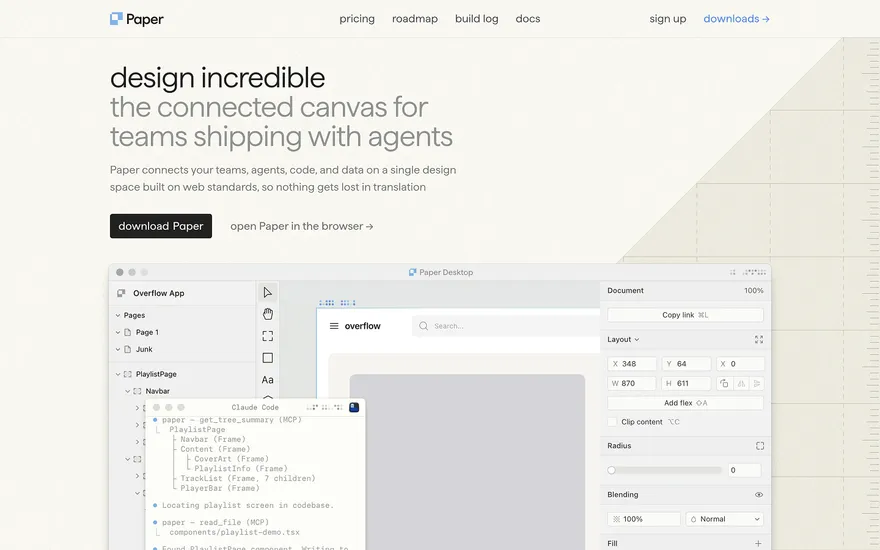The height and width of the screenshot is (550, 880).
Task: Click the overflow Search field
Action: click(x=508, y=326)
